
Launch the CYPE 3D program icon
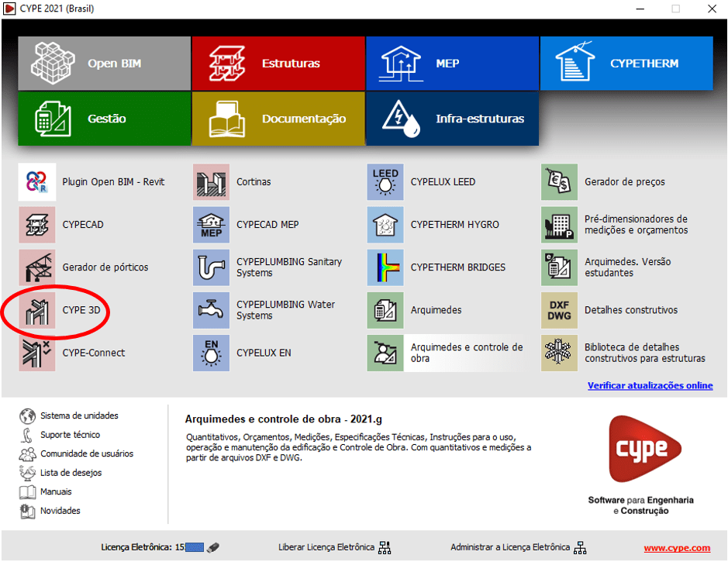point(37,310)
